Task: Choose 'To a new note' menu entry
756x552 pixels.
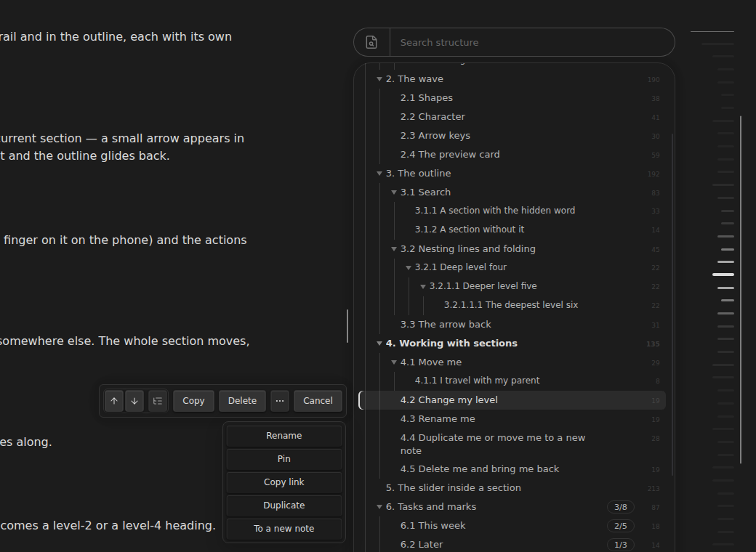Action: point(284,529)
